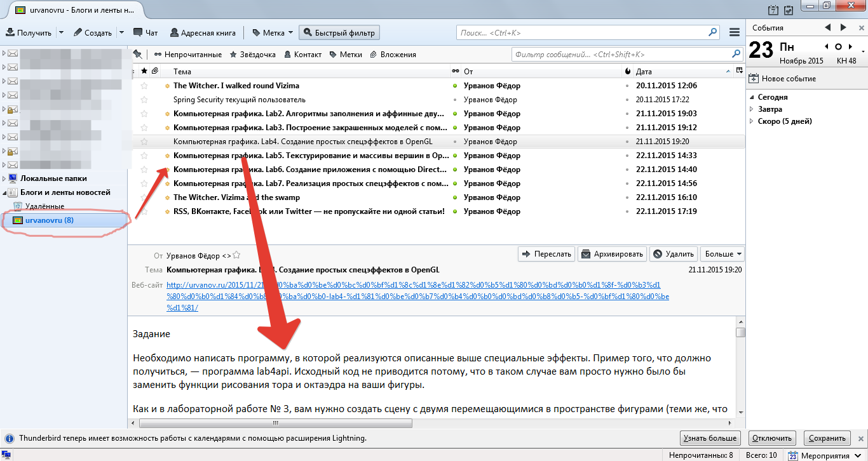Toggle the Быстрый фильтр button
Image resolution: width=868 pixels, height=461 pixels.
tap(339, 32)
